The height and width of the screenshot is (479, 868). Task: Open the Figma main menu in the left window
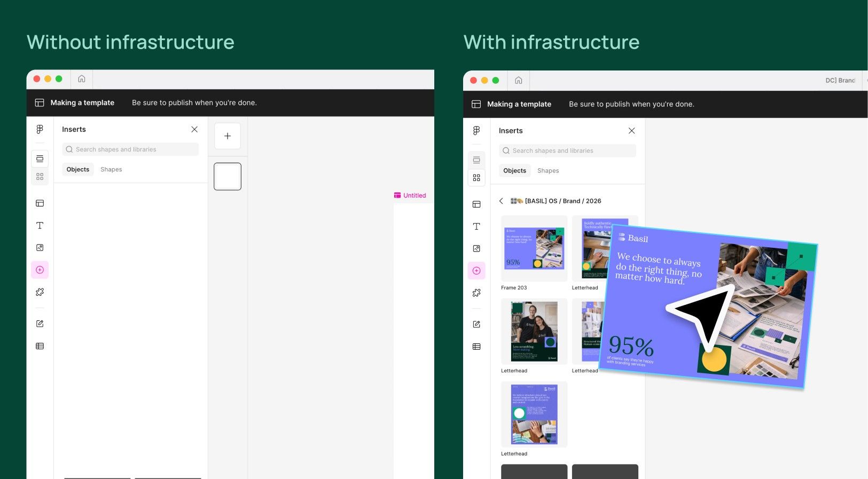(40, 129)
